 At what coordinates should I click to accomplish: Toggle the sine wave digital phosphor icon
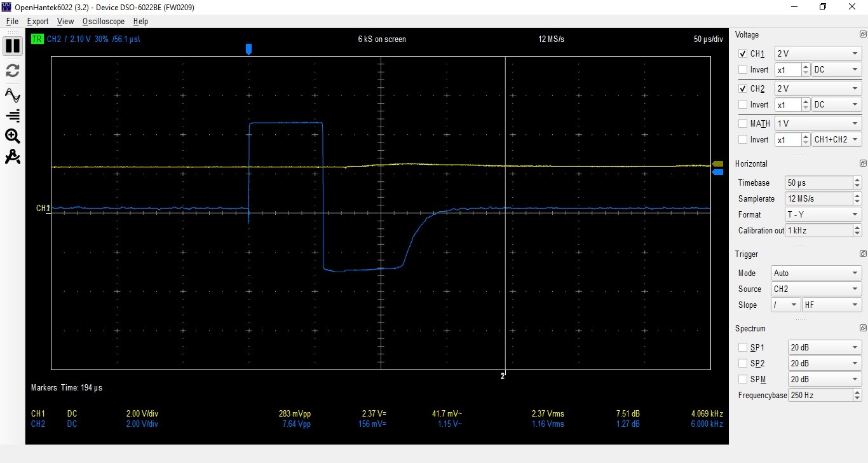12,95
